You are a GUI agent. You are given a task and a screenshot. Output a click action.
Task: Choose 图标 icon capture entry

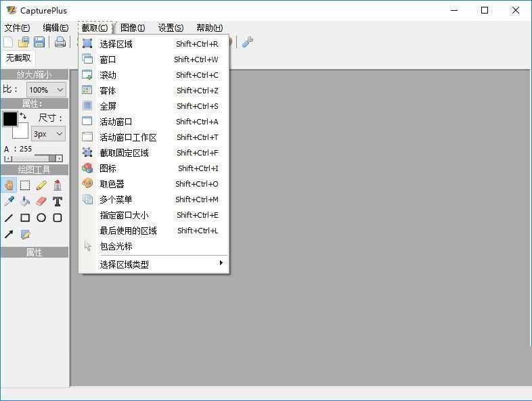(x=154, y=168)
